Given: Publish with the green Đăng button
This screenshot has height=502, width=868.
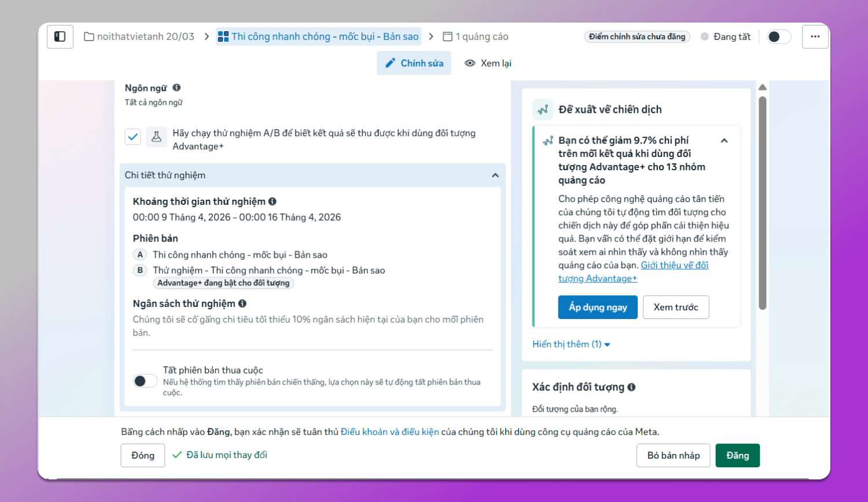Looking at the screenshot, I should click(x=737, y=455).
